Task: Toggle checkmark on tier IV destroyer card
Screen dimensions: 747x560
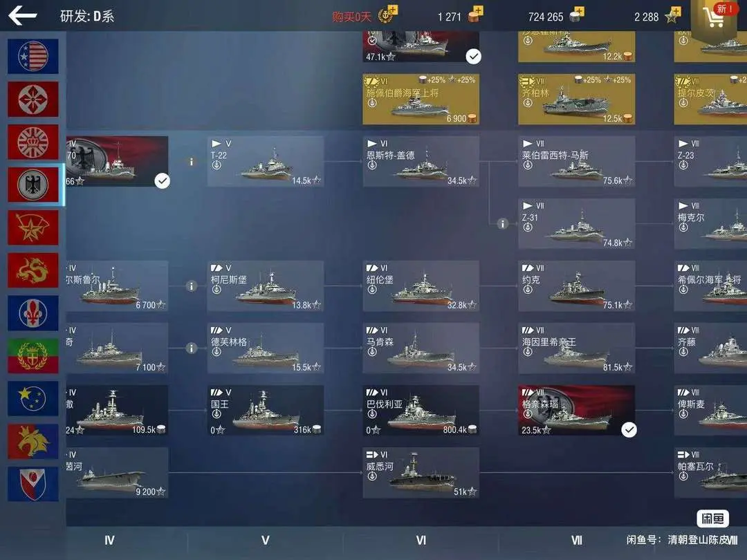Action: pos(163,180)
